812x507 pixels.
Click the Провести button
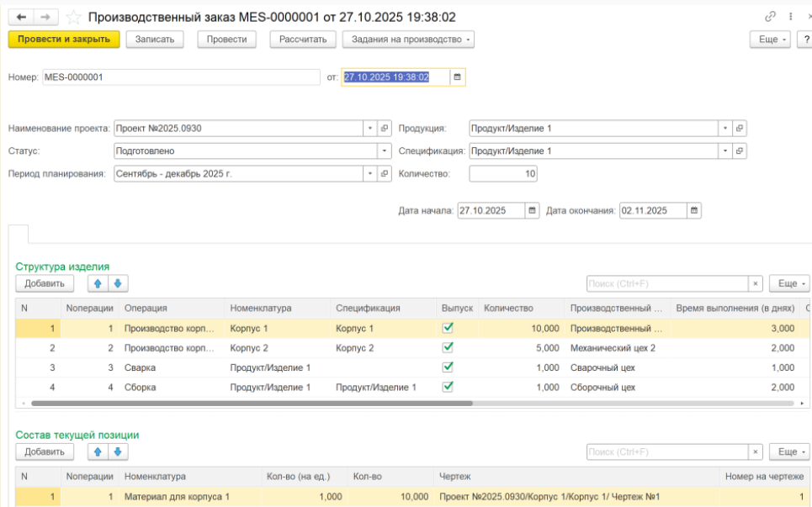click(227, 40)
